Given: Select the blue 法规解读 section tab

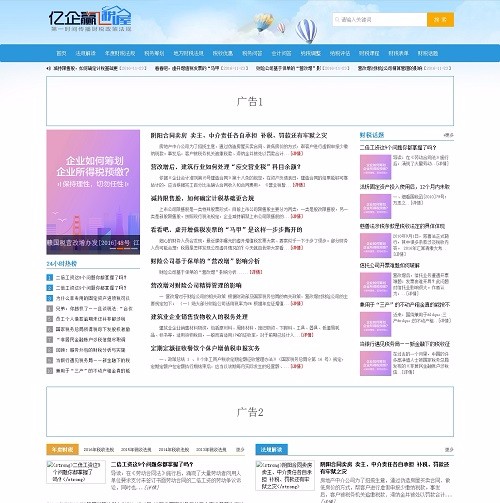Looking at the screenshot, I should coord(271,449).
